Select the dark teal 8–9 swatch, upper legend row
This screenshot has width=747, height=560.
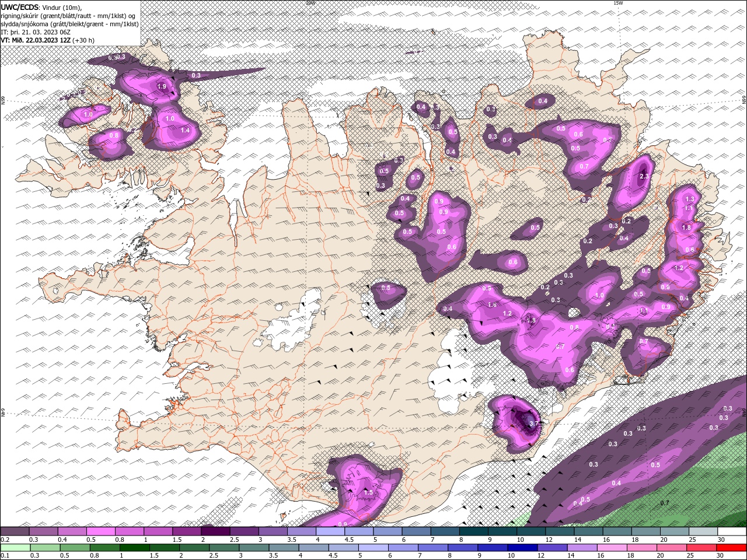click(x=474, y=531)
